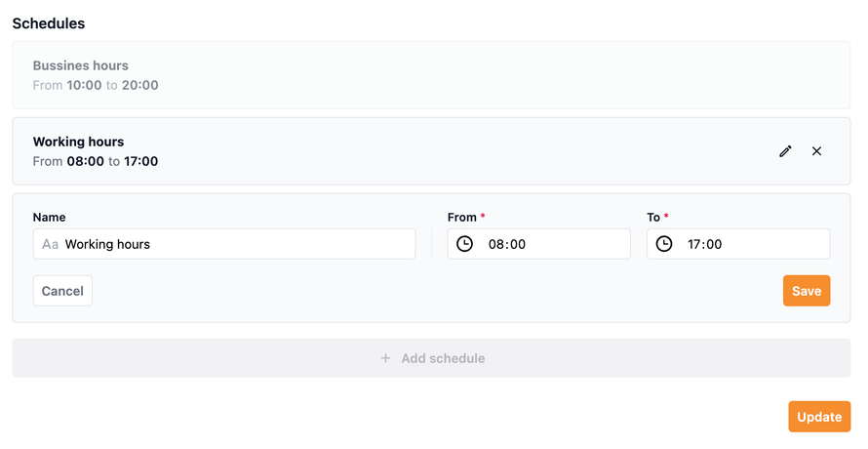Click the To time value 17:00
This screenshot has width=868, height=449.
tap(705, 244)
